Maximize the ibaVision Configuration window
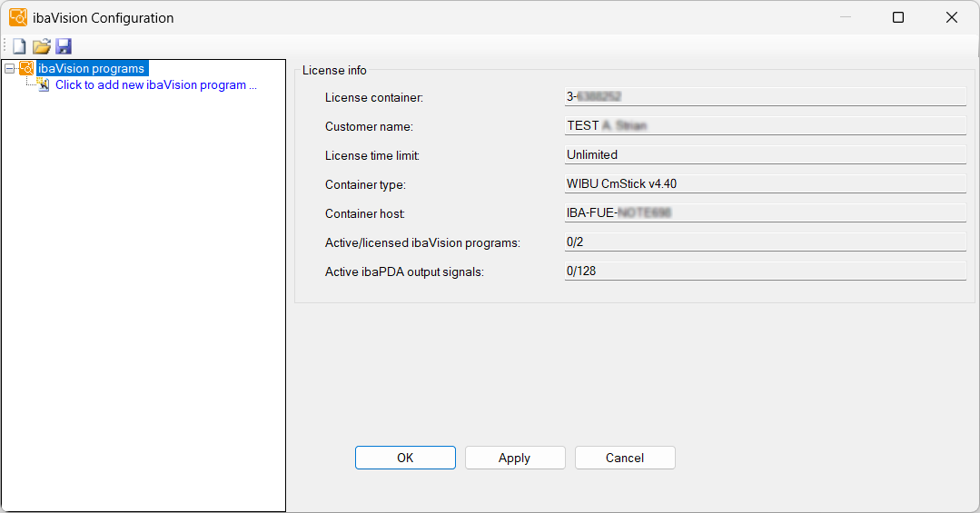 pyautogui.click(x=898, y=17)
